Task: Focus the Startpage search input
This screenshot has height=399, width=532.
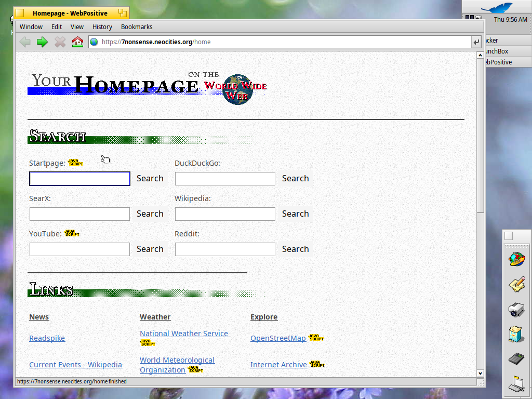Action: [x=79, y=179]
